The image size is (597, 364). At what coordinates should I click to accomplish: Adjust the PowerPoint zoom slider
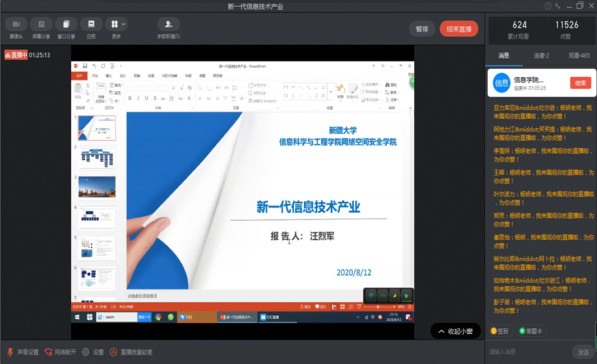point(378,306)
